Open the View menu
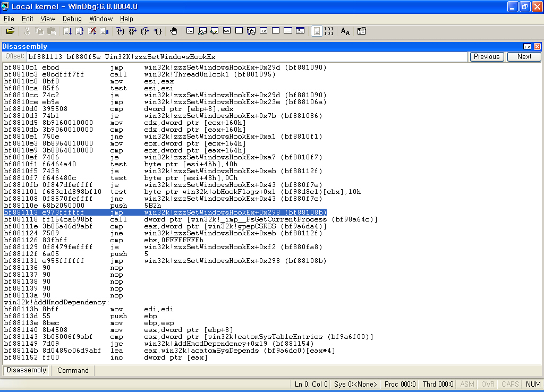Viewport: 544px width, 392px height. tap(48, 19)
